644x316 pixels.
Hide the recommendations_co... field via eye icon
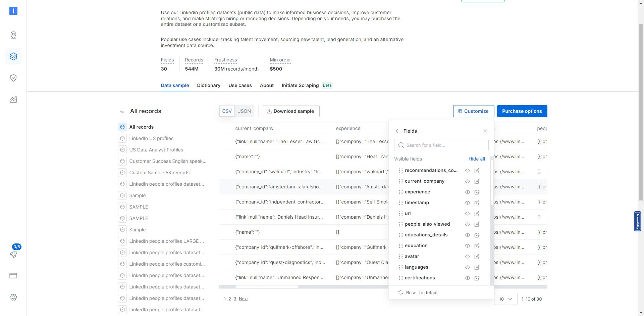point(468,171)
